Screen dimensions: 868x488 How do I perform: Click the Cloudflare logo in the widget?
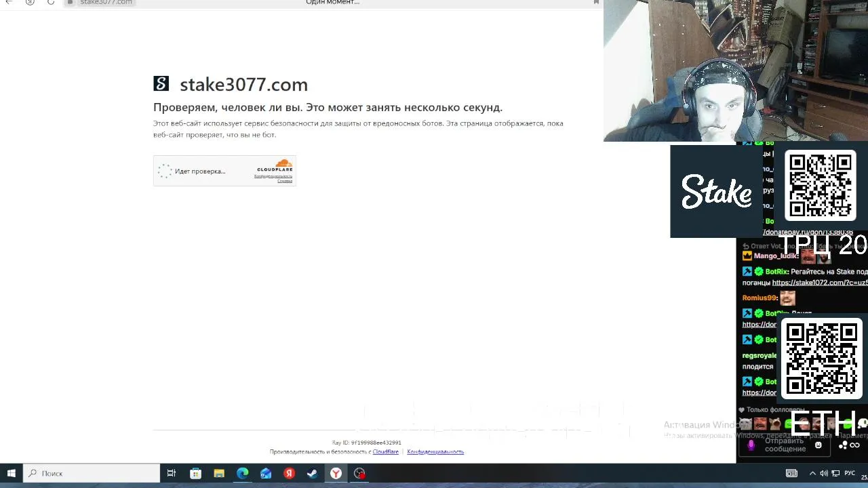(275, 166)
